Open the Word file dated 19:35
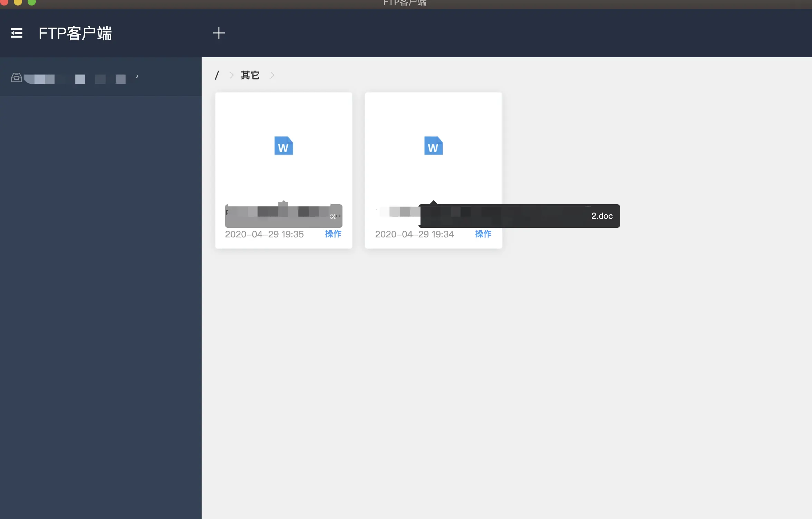812x519 pixels. pyautogui.click(x=283, y=146)
